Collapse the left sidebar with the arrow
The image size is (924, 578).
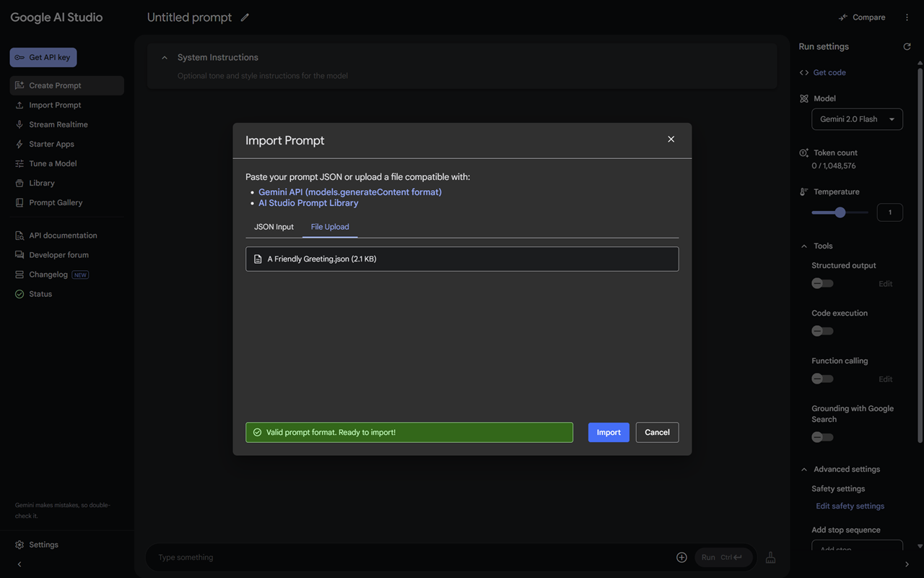[19, 564]
